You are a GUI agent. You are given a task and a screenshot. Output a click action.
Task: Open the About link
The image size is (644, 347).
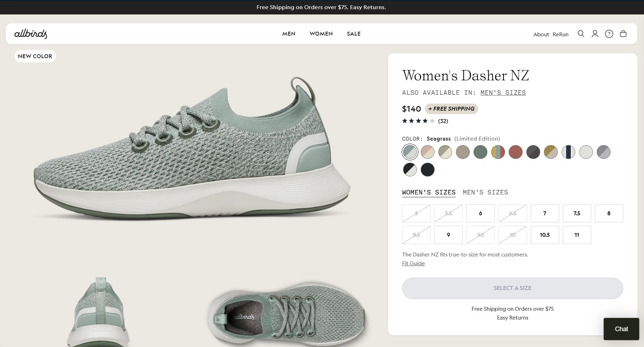(541, 34)
